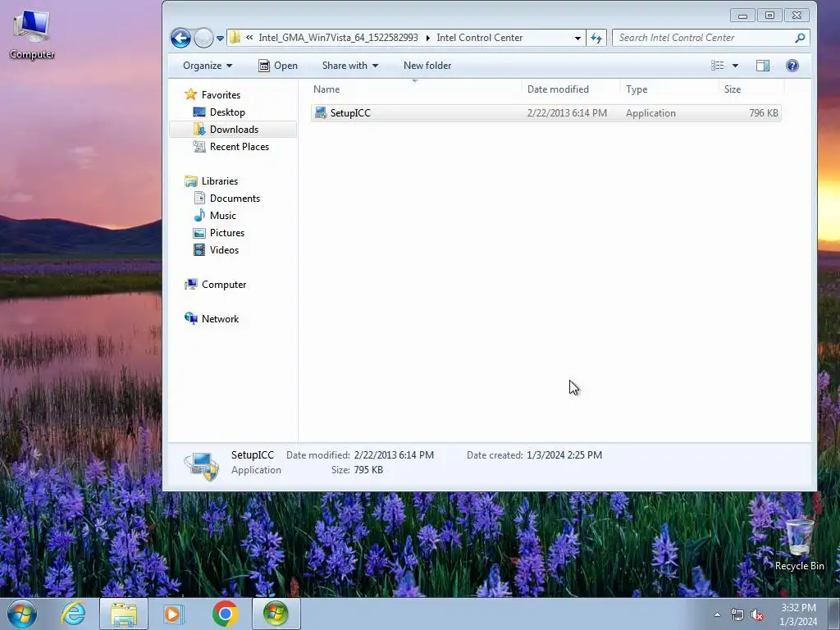The height and width of the screenshot is (630, 840).
Task: Open Windows Media Player from taskbar
Action: (173, 614)
